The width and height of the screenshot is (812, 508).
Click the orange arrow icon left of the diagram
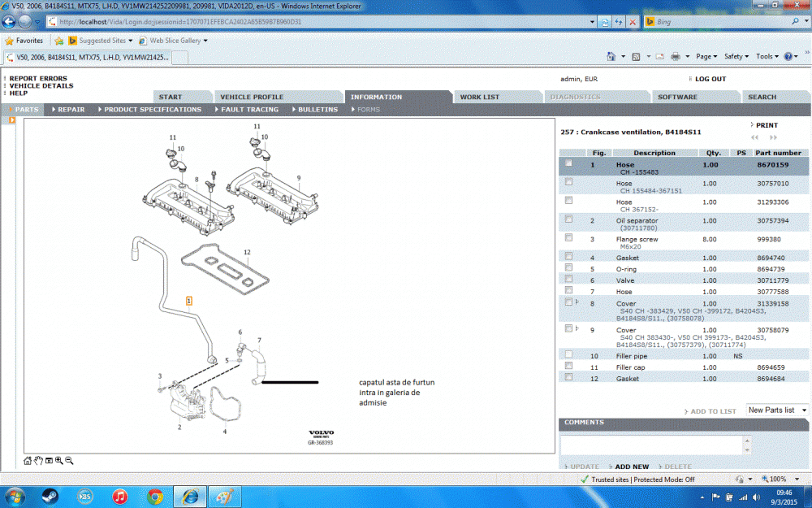tap(12, 120)
